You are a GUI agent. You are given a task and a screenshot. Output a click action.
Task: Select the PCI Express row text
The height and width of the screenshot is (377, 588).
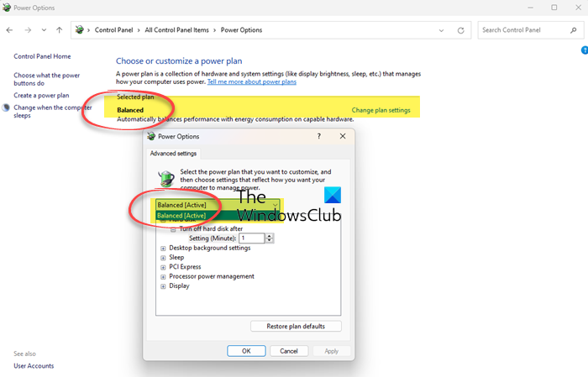pos(185,267)
